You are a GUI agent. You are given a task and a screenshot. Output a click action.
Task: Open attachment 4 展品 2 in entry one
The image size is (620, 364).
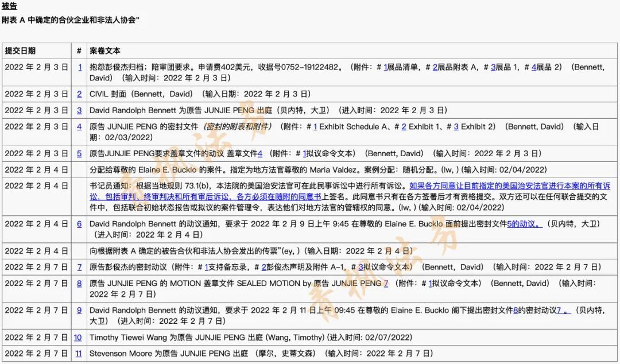point(534,67)
